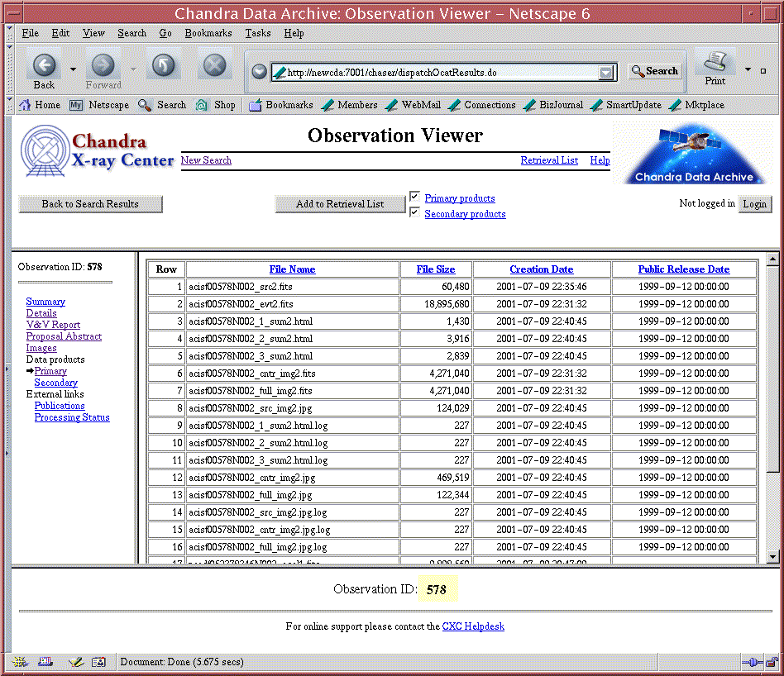Click the Stop loading icon

pos(214,65)
